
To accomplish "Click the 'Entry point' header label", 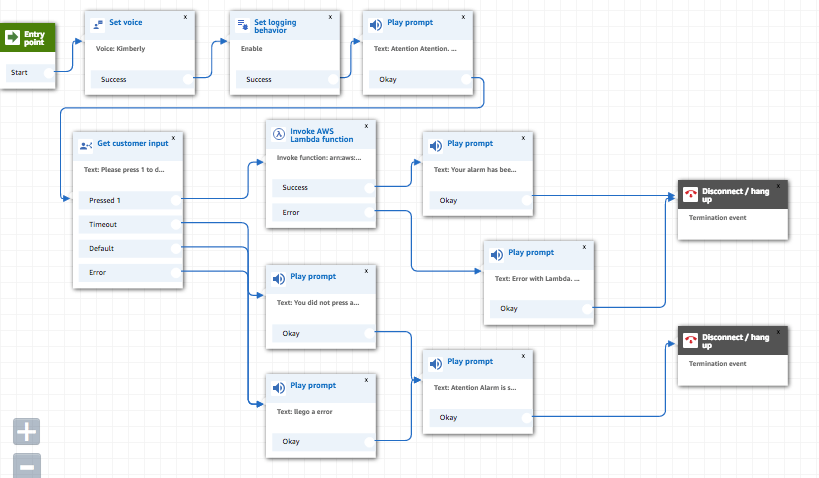I will [34, 38].
